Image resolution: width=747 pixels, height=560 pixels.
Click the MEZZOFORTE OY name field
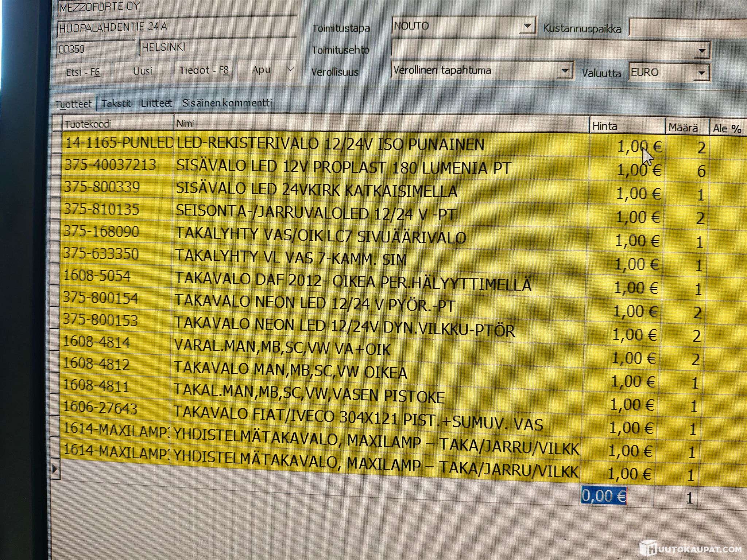[x=177, y=7]
